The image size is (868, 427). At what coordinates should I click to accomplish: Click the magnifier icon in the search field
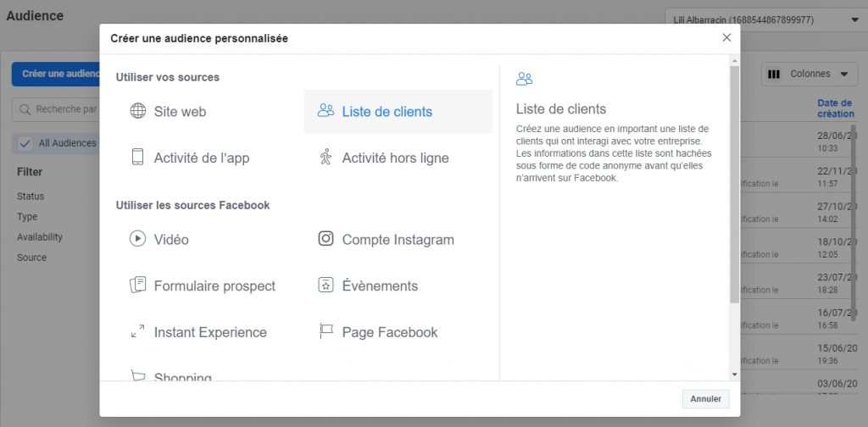point(25,109)
